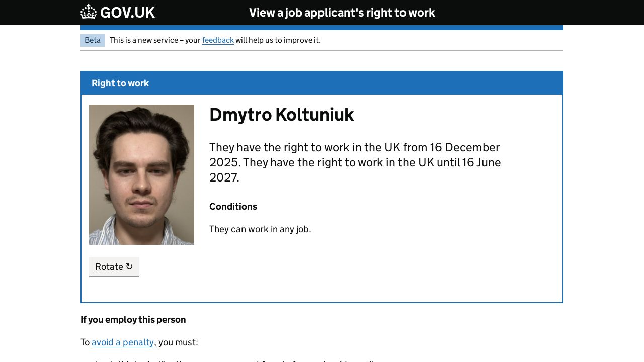Screen dimensions: 644x362
Task: Click the "you must:" text
Action: coord(178,342)
